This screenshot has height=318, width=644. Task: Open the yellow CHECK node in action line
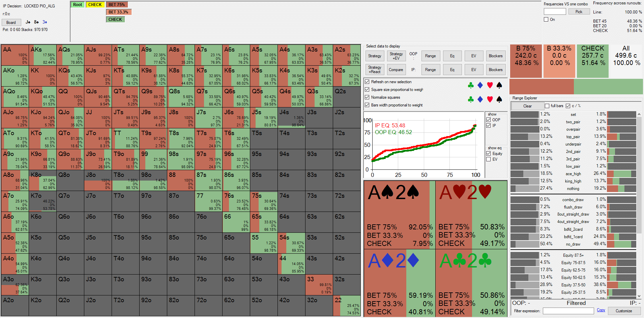tap(95, 5)
